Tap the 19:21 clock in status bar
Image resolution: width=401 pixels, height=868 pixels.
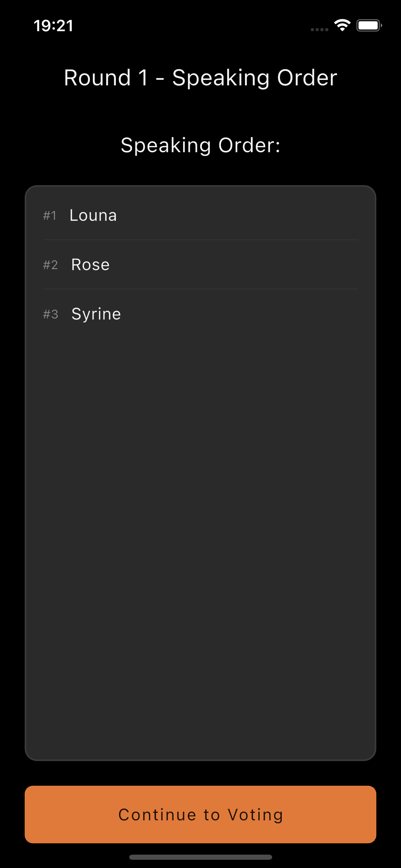tap(53, 26)
